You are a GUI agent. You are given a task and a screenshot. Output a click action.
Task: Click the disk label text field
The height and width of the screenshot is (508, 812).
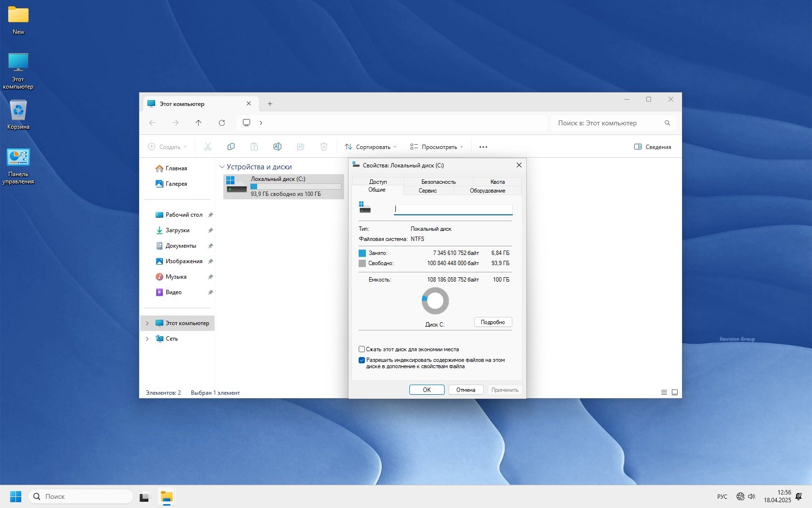tap(453, 209)
